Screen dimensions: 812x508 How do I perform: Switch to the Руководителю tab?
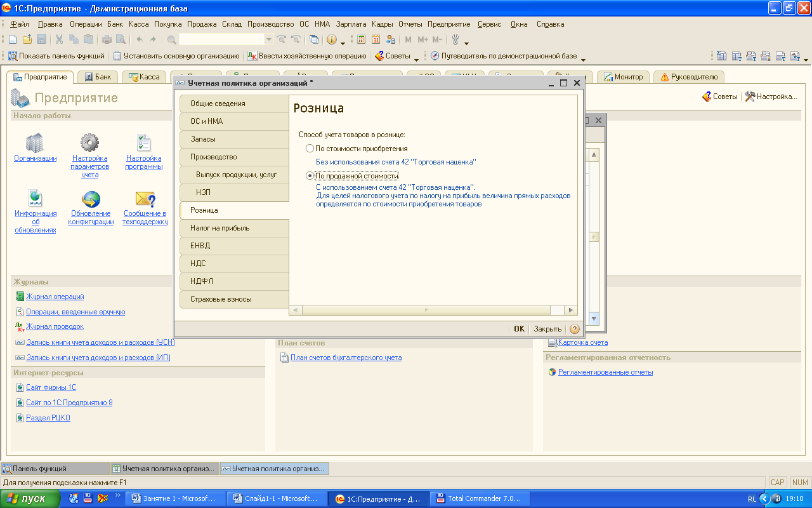[x=689, y=77]
